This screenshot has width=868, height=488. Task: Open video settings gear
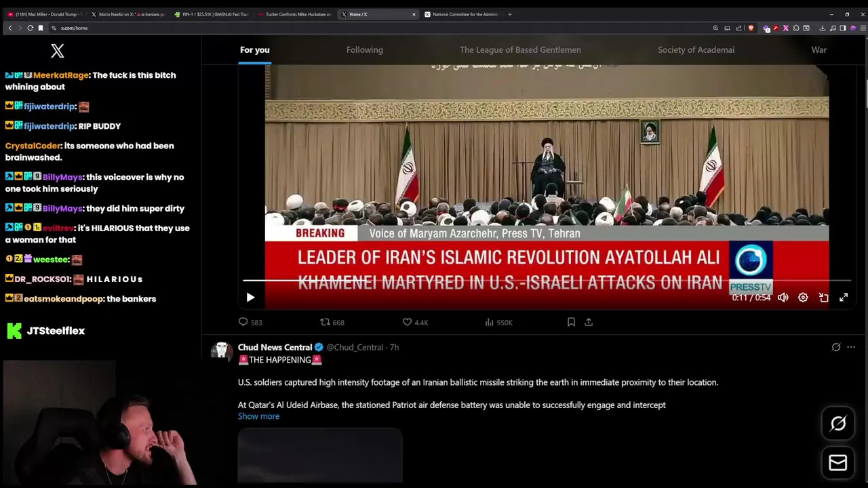pyautogui.click(x=803, y=298)
